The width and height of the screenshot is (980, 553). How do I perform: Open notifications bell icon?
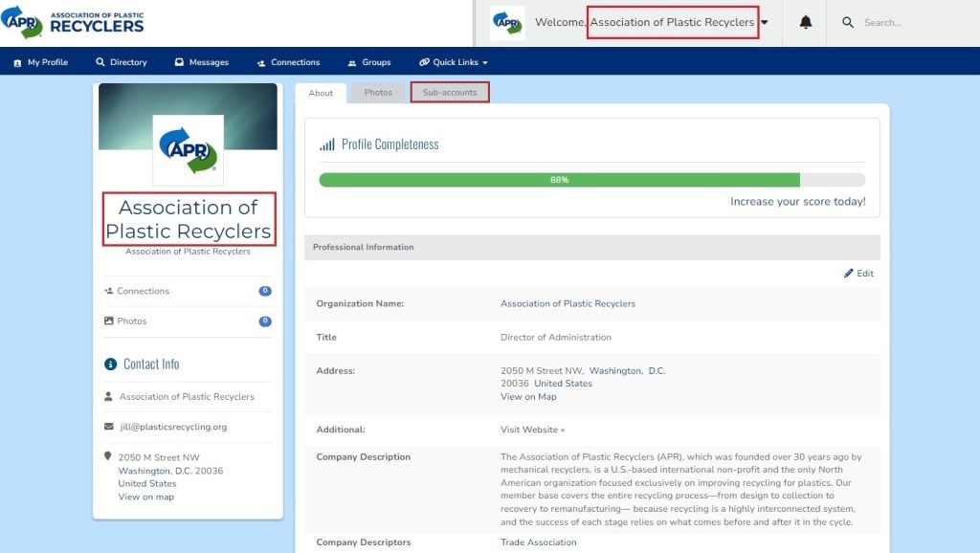tap(806, 23)
